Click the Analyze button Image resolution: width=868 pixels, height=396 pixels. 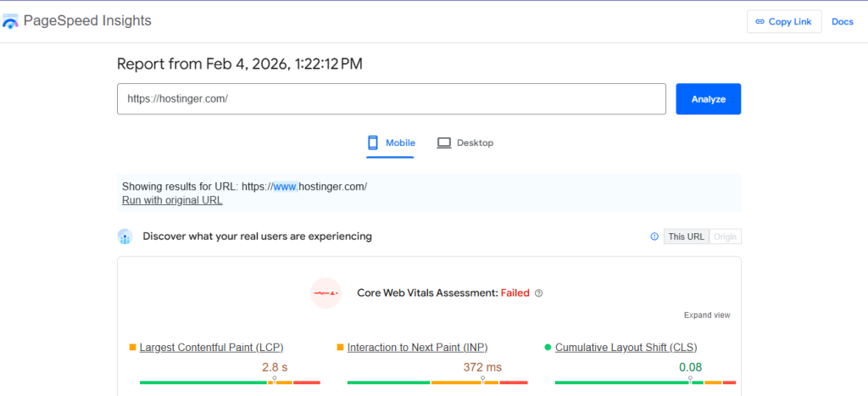708,99
